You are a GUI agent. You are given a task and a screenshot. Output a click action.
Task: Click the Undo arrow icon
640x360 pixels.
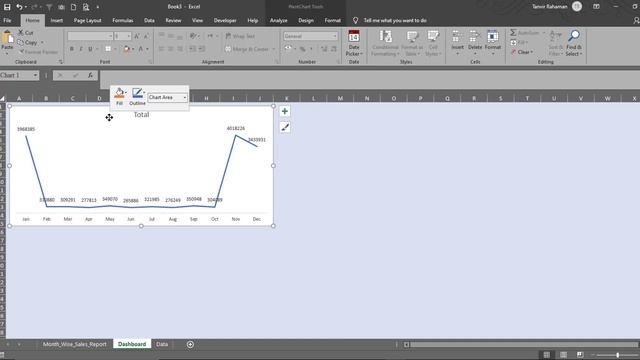click(x=19, y=7)
